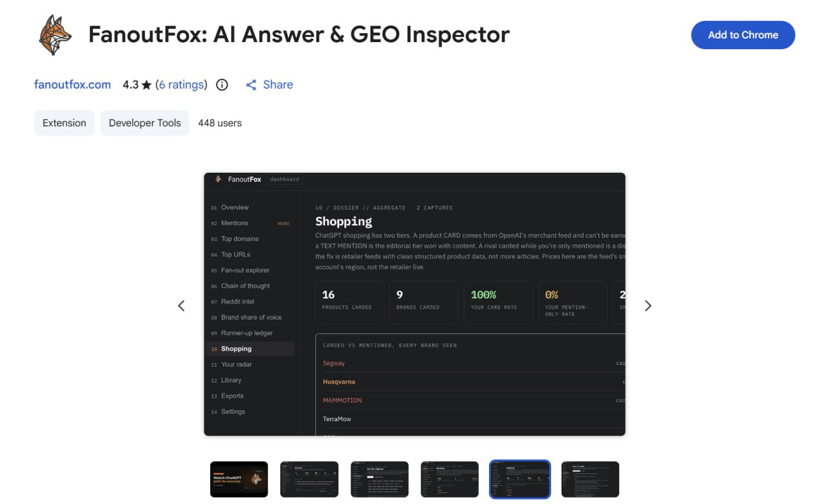828x504 pixels.
Task: Select the fourth screenshot thumbnail
Action: (x=450, y=479)
